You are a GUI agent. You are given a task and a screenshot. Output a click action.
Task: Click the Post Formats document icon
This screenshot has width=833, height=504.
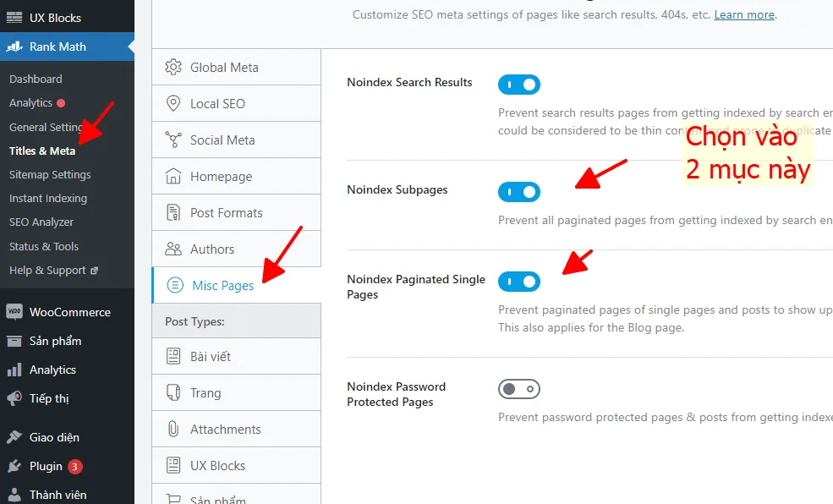point(173,213)
